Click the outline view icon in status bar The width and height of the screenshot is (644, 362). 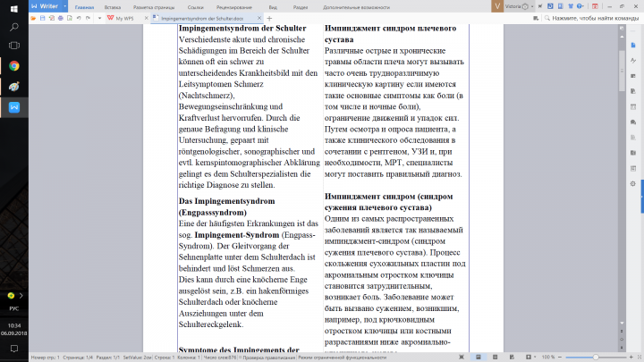click(495, 357)
